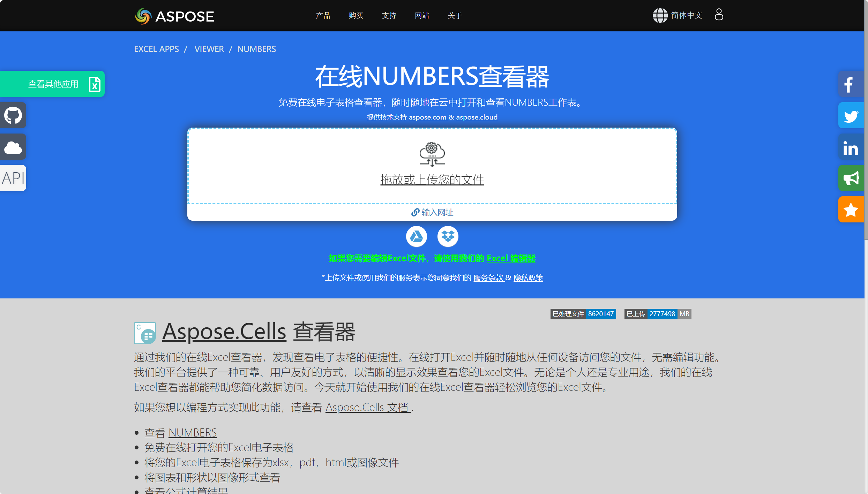Open the API sidebar button
The width and height of the screenshot is (868, 494).
(13, 178)
